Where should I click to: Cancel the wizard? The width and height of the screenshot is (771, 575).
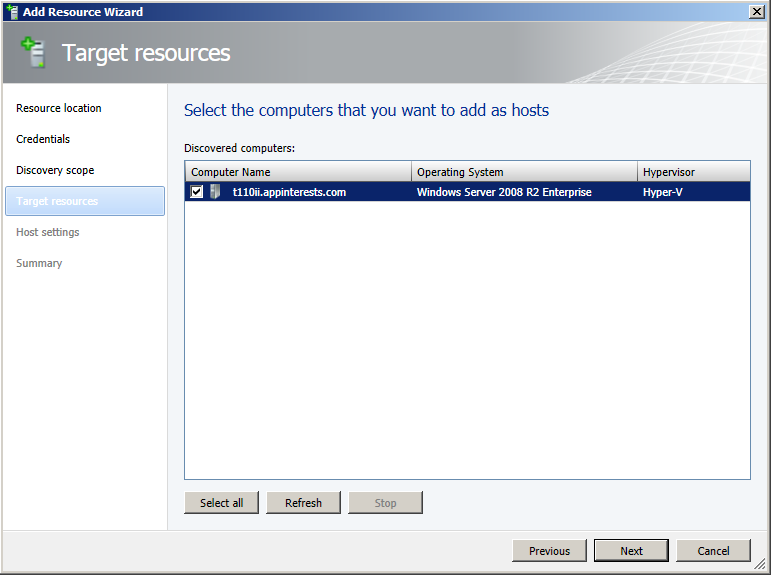pos(713,551)
